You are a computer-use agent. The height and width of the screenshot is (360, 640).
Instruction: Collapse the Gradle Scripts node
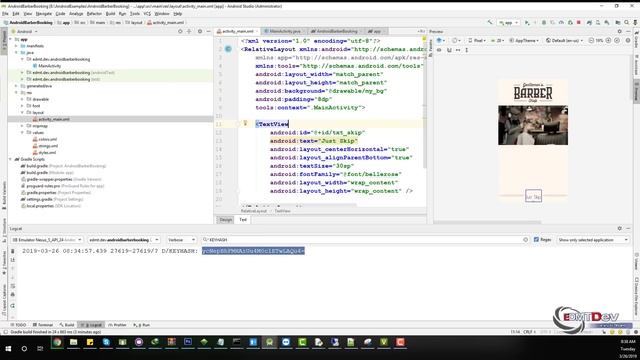11,159
